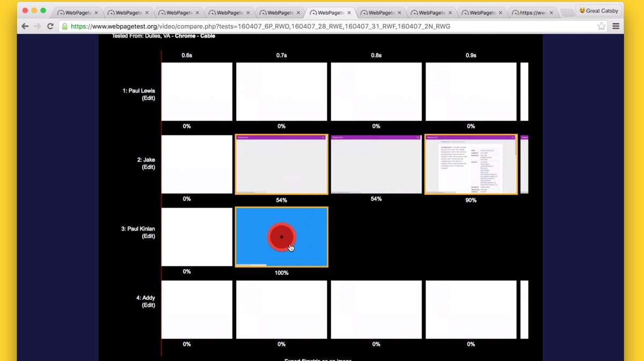This screenshot has height=361, width=644.
Task: Switch to the first WebPagetest tab
Action: (x=77, y=12)
